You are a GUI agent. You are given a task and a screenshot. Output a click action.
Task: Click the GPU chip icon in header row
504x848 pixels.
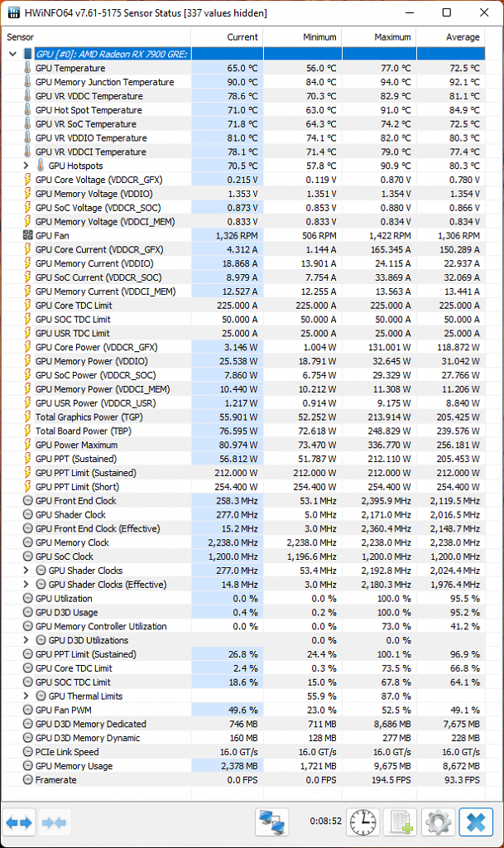(x=28, y=54)
